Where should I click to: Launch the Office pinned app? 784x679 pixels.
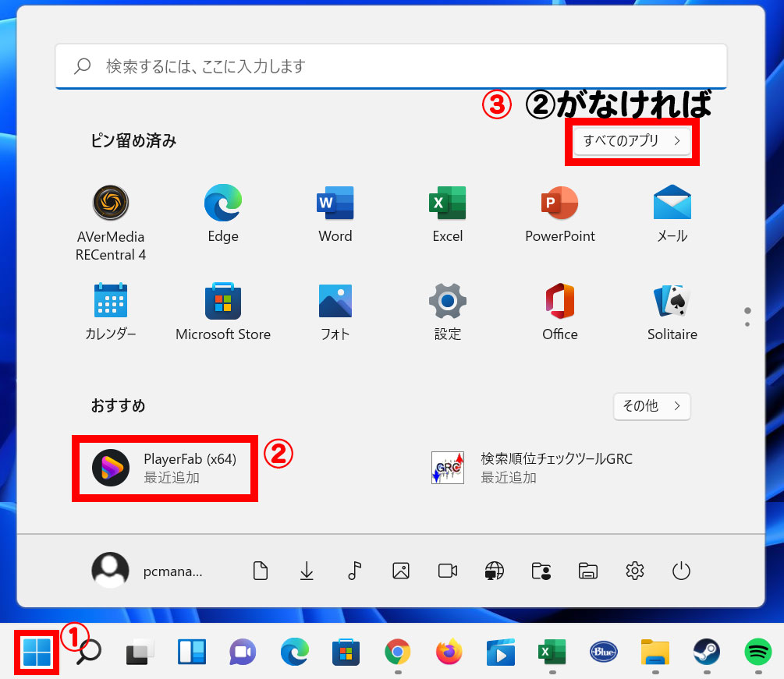coord(560,312)
